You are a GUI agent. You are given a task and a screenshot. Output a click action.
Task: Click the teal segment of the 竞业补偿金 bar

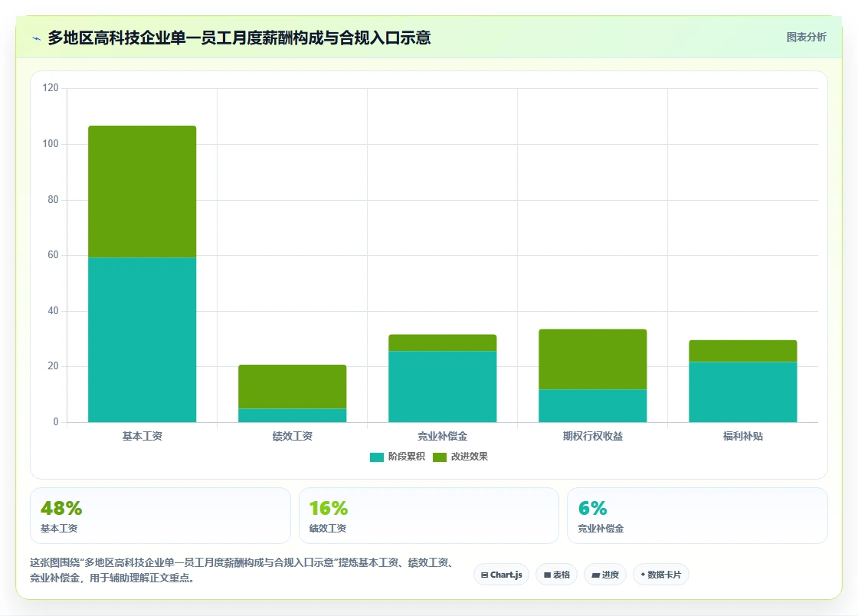(443, 387)
